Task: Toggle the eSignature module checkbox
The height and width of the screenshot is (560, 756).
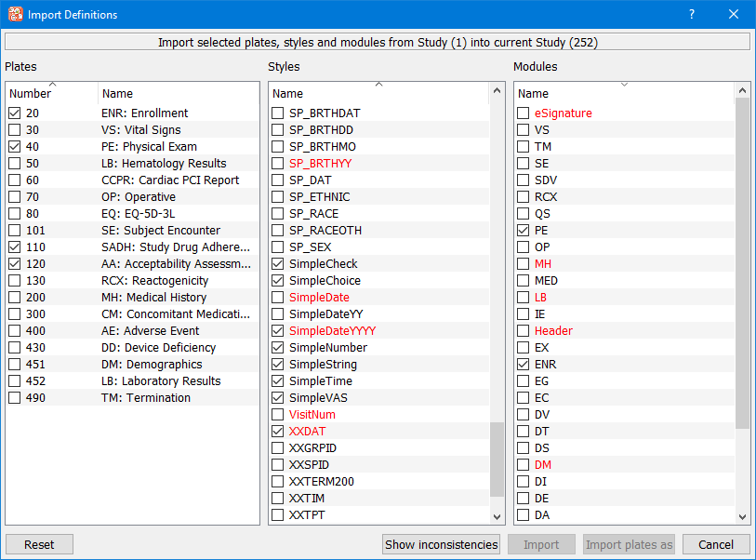Action: point(524,113)
